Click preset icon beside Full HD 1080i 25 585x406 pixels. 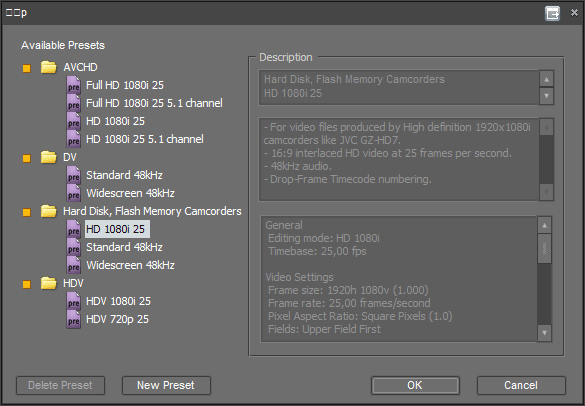[73, 85]
